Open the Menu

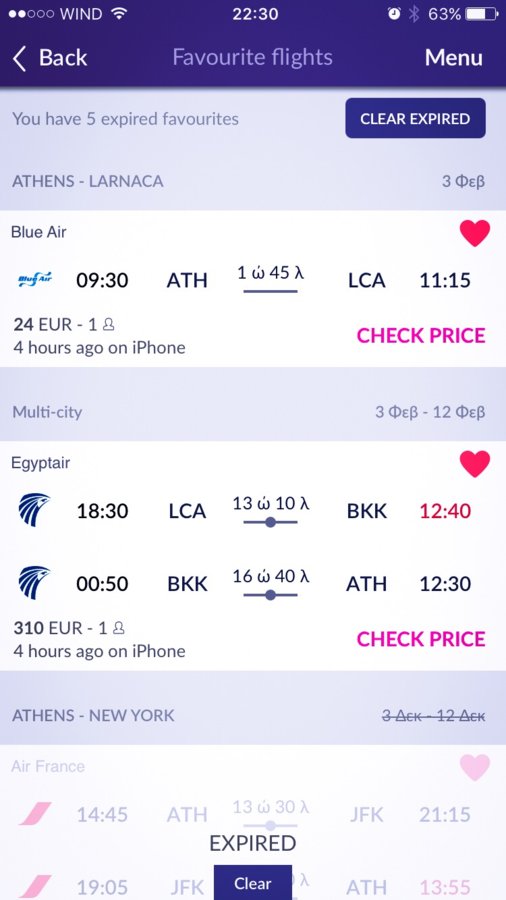(x=454, y=58)
